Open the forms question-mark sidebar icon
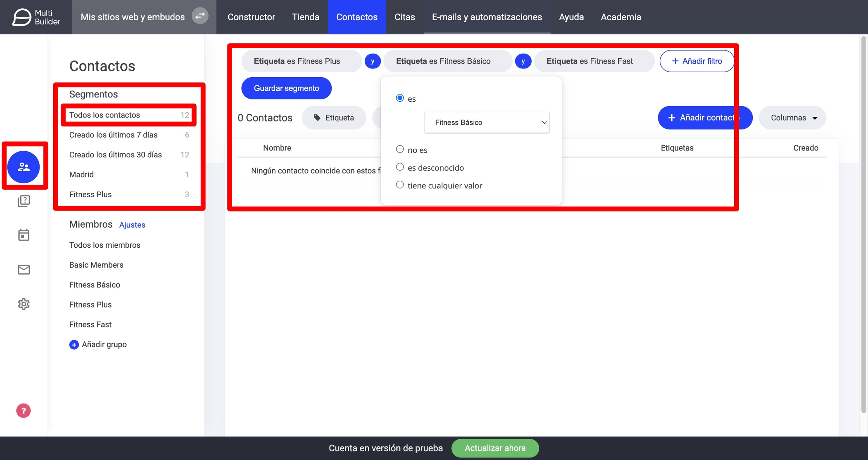The width and height of the screenshot is (868, 460). pos(24,201)
